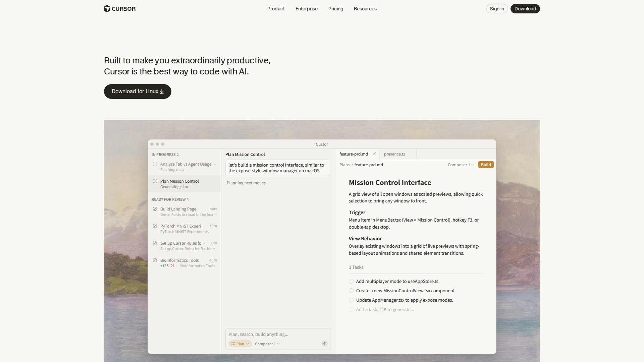The image size is (644, 362).
Task: Click the download arrow inside Download for Linux
Action: pos(162,92)
